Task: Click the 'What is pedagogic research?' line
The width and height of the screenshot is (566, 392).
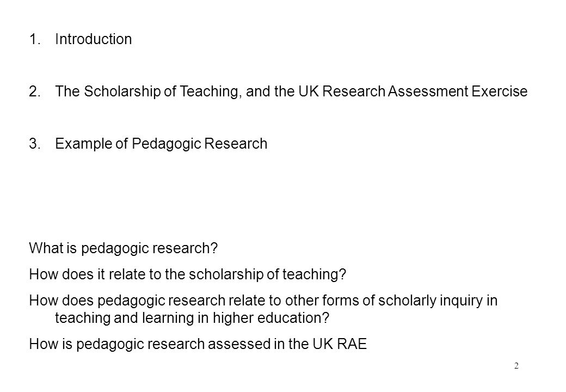Action: (123, 248)
